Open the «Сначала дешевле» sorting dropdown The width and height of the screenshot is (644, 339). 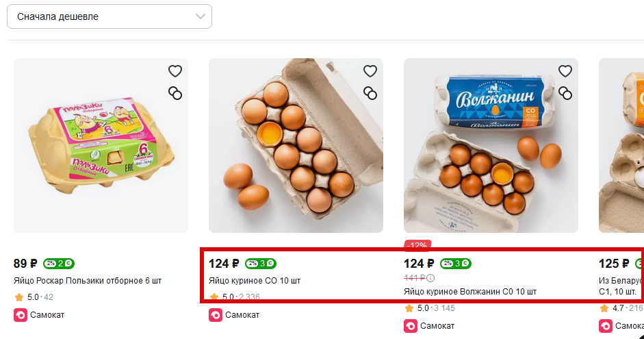click(110, 16)
